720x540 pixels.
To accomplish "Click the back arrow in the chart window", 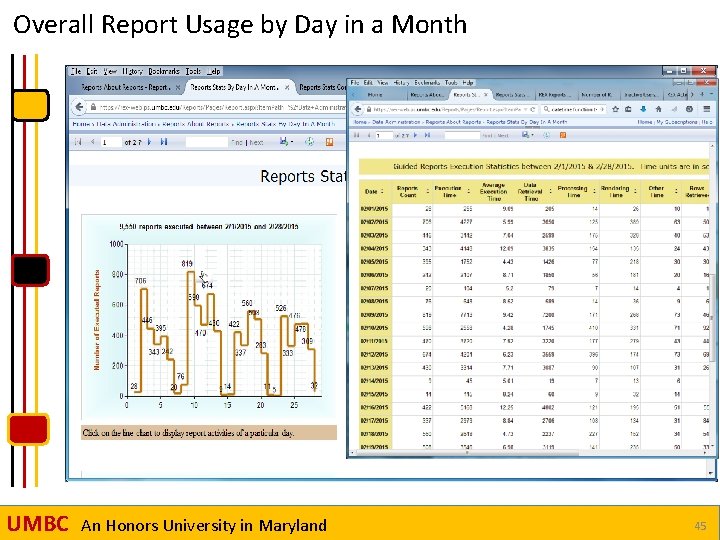I will coord(79,107).
